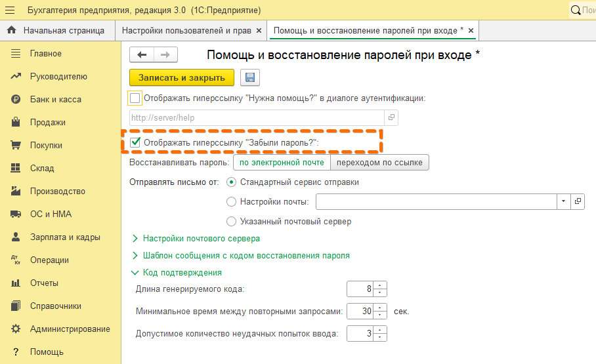
Task: Increase Длина генерируемого кода value
Action: (x=380, y=285)
